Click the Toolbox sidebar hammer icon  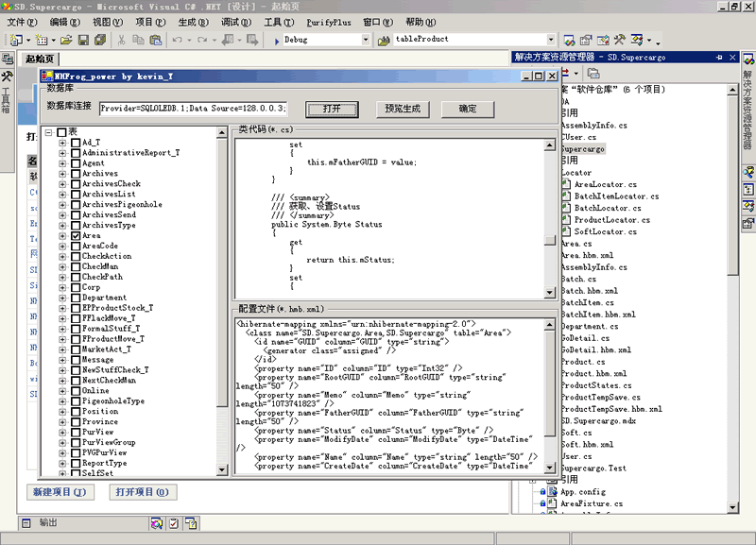(8, 77)
